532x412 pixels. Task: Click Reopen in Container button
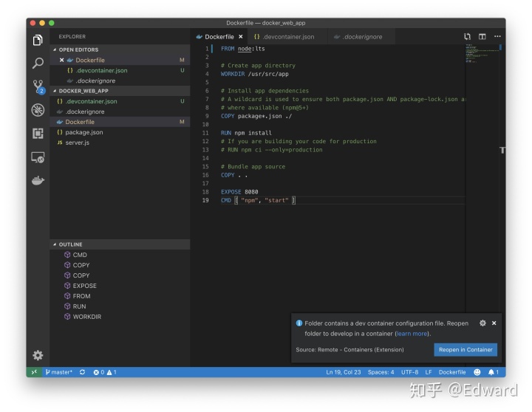(x=465, y=349)
